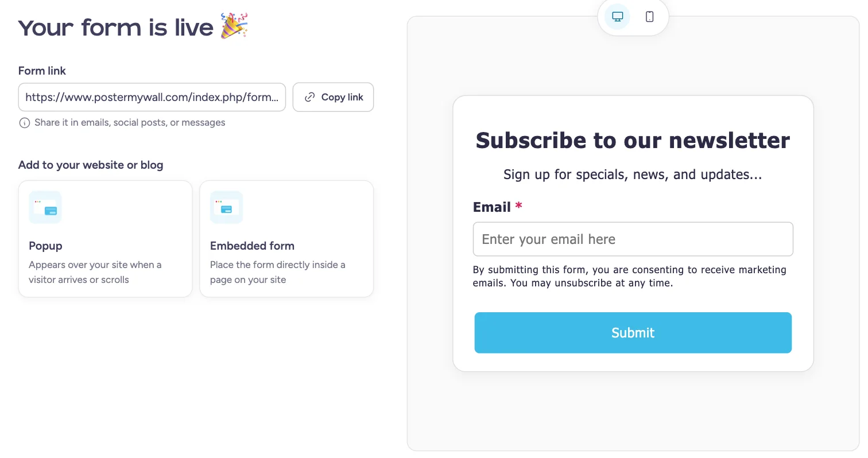Select the form link URL field

pyautogui.click(x=152, y=97)
